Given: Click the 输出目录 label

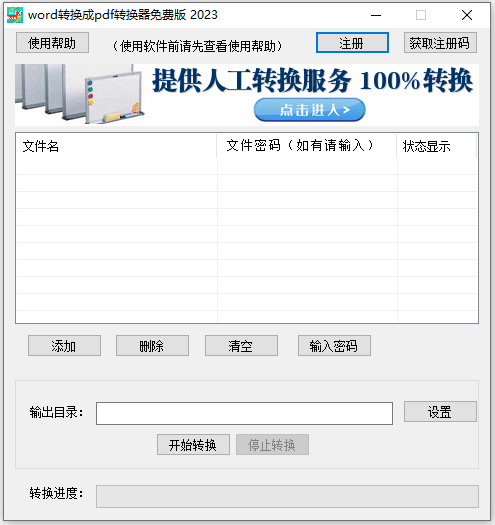Looking at the screenshot, I should click(x=56, y=412).
